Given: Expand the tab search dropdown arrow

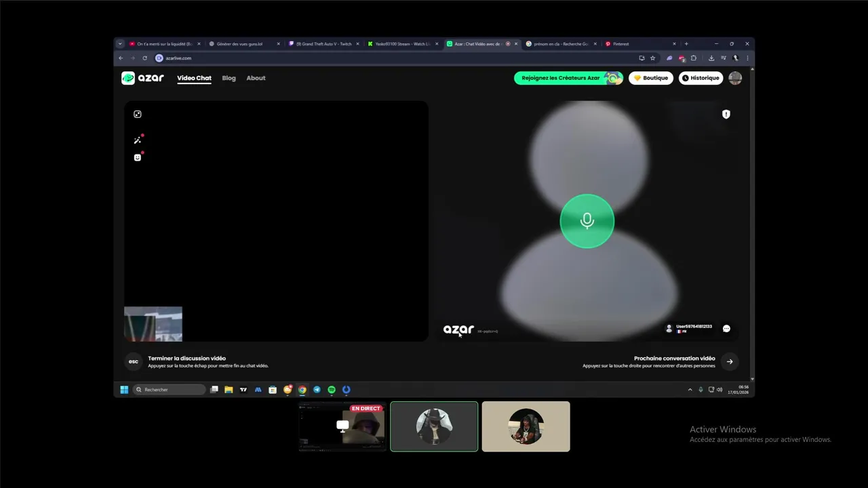Looking at the screenshot, I should [120, 44].
